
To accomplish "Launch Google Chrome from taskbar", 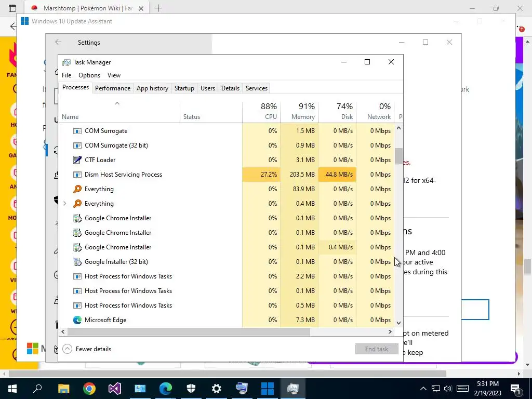I will coord(89,389).
